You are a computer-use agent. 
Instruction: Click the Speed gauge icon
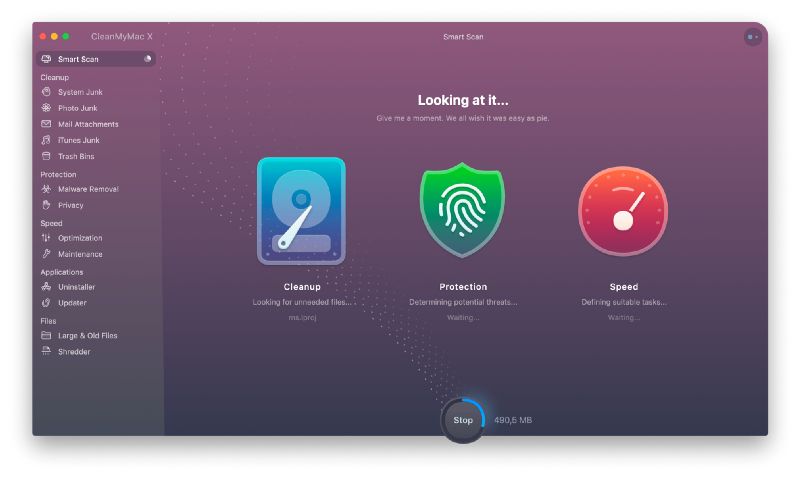click(623, 211)
